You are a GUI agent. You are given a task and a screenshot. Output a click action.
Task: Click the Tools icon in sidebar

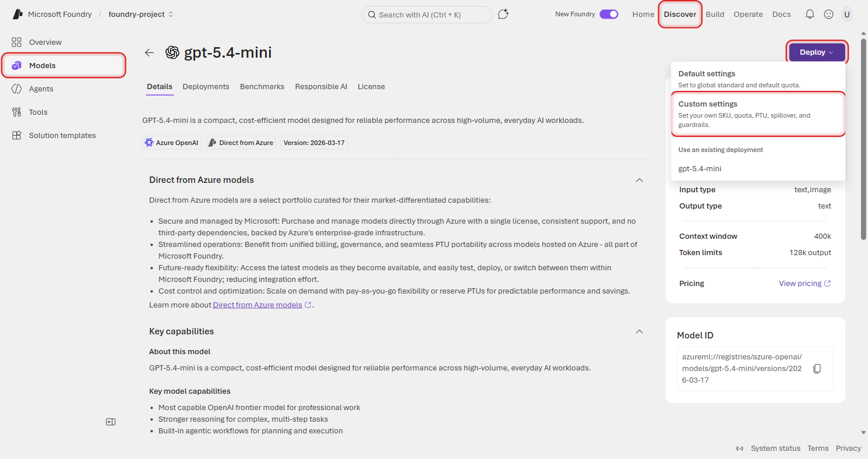pyautogui.click(x=16, y=112)
